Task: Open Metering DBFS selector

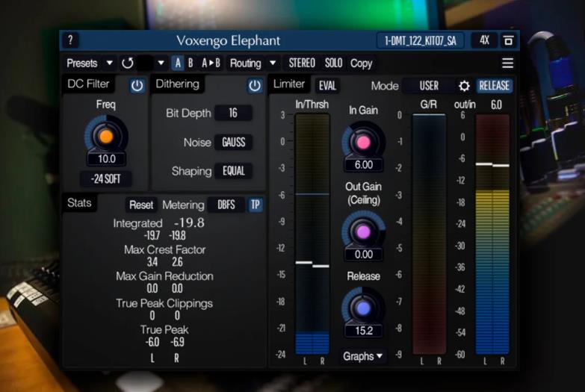Action: [226, 205]
